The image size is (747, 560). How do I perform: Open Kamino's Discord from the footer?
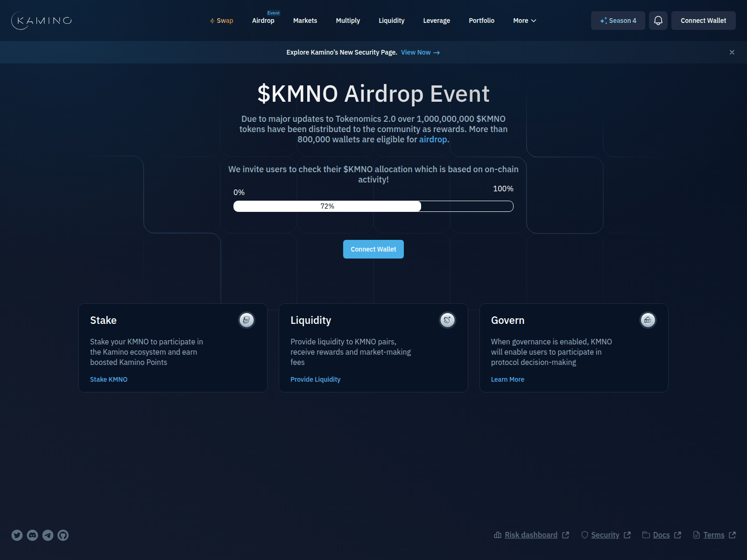pos(32,535)
